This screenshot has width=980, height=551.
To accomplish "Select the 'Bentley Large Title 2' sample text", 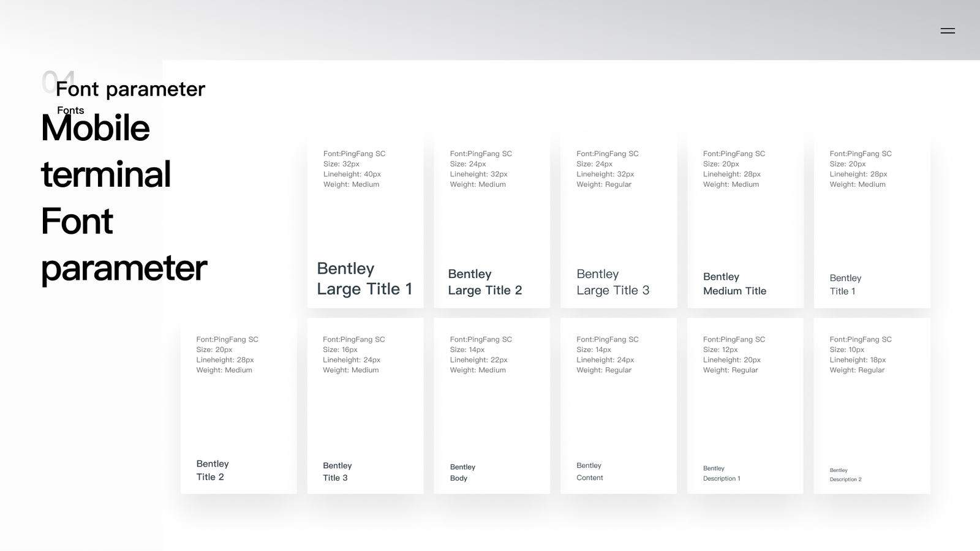I will [484, 282].
